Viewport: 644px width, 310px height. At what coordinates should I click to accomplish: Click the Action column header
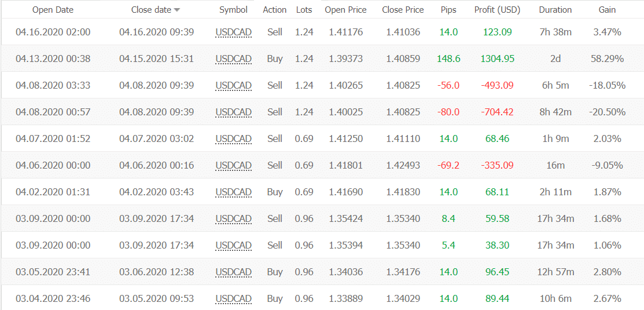point(275,10)
